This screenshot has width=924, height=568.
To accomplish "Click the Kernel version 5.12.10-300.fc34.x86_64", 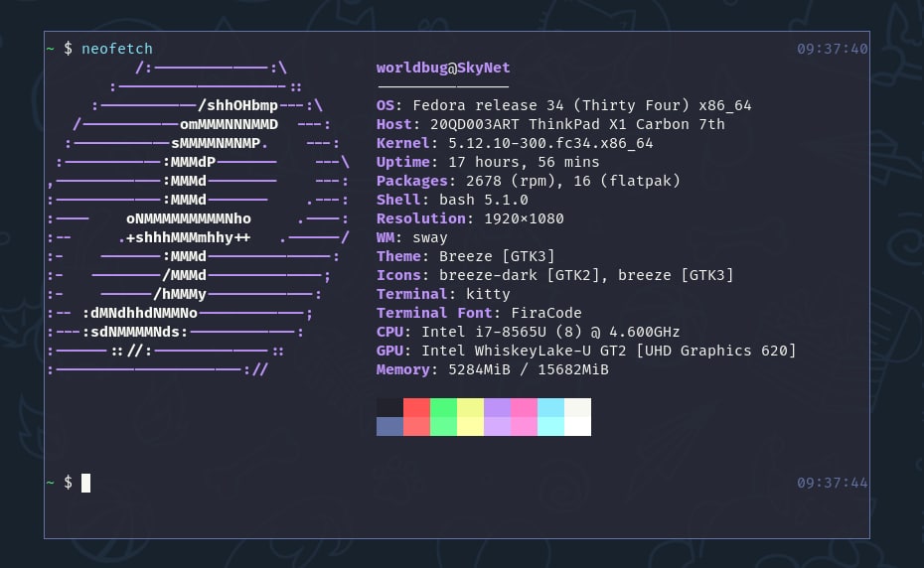I will point(550,143).
